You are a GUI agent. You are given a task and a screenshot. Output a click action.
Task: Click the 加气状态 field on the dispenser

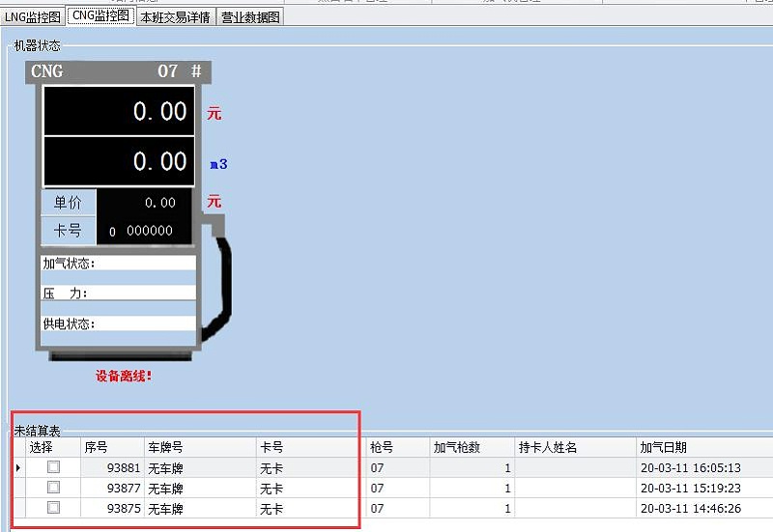point(118,264)
